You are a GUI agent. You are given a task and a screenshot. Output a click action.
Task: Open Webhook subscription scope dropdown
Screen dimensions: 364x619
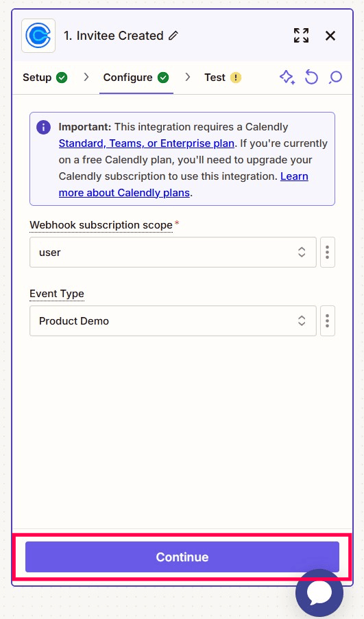[173, 253]
